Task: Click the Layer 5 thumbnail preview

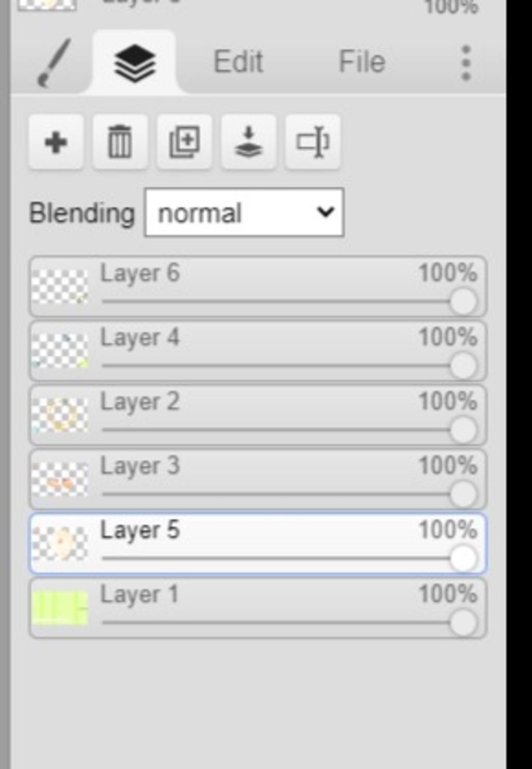Action: tap(60, 543)
